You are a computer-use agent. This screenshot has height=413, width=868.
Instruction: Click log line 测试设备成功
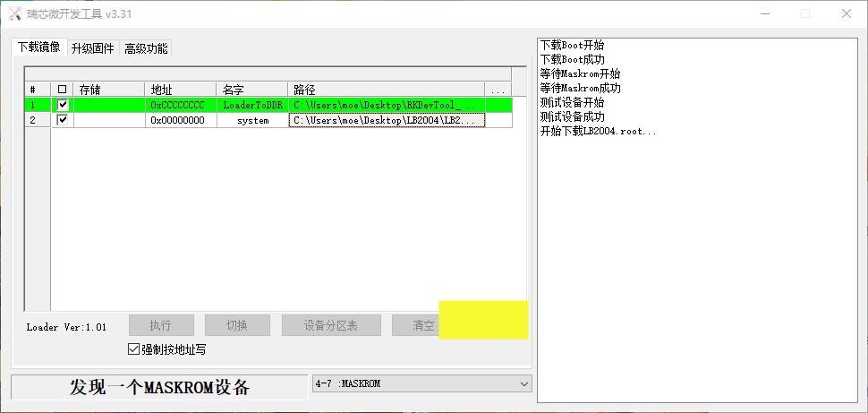tap(573, 117)
